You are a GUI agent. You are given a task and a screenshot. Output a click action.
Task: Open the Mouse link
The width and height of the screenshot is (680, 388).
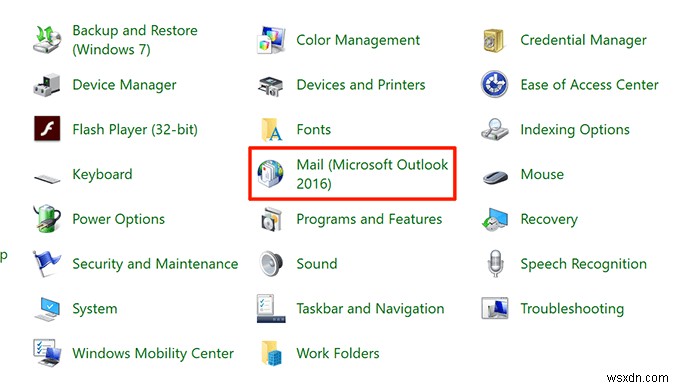point(542,174)
